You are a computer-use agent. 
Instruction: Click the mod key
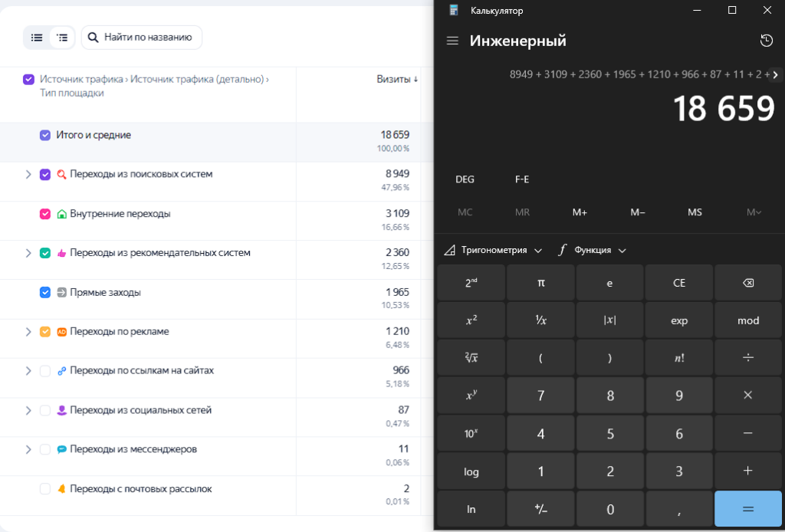(748, 320)
